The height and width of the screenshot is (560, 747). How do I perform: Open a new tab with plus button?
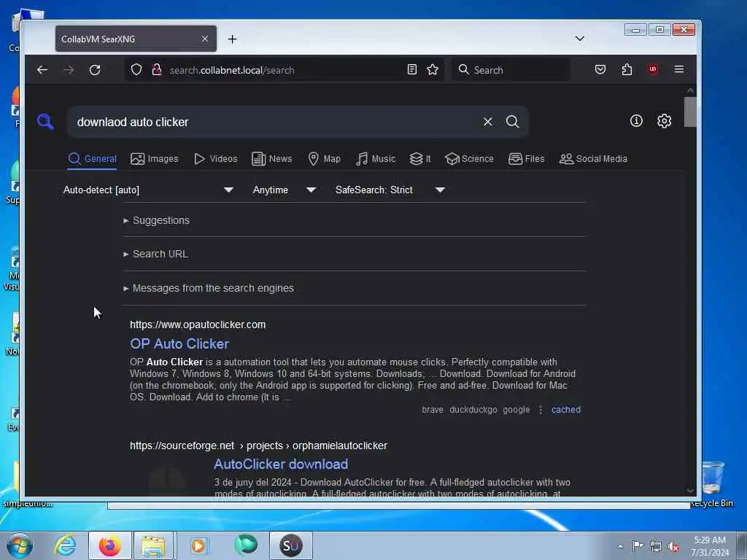tap(232, 39)
